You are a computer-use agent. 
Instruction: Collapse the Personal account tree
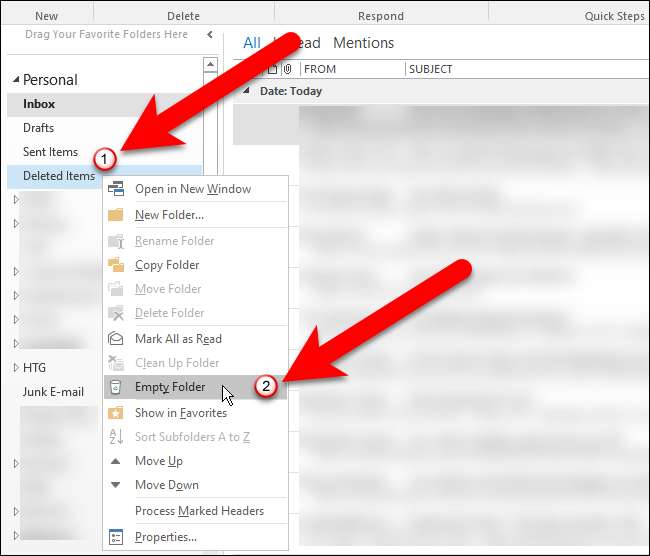pyautogui.click(x=16, y=79)
